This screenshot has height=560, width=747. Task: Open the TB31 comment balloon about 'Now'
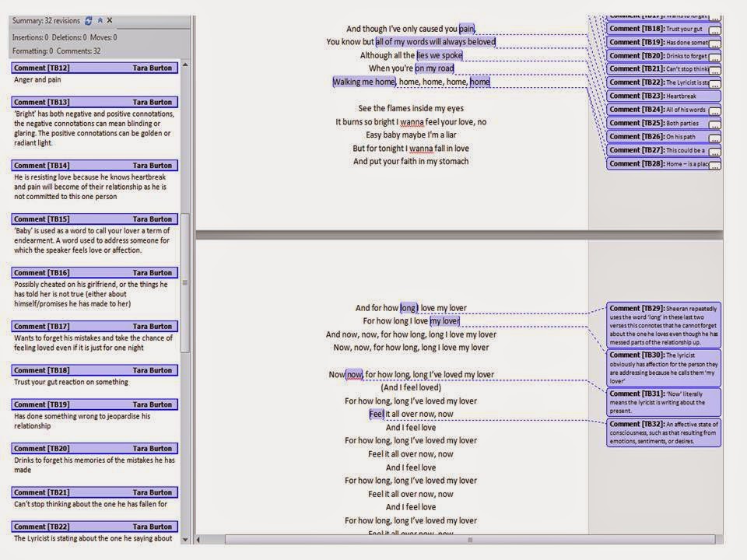pyautogui.click(x=663, y=402)
